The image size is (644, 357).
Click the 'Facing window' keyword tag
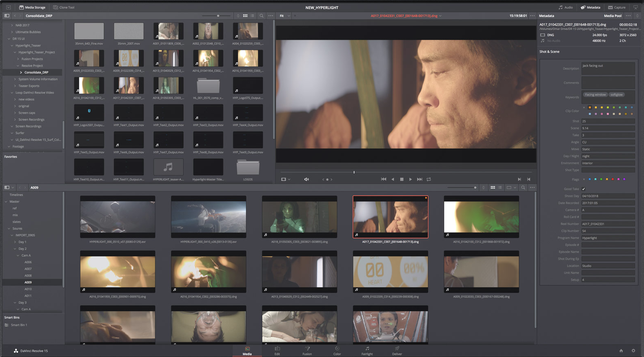click(595, 95)
